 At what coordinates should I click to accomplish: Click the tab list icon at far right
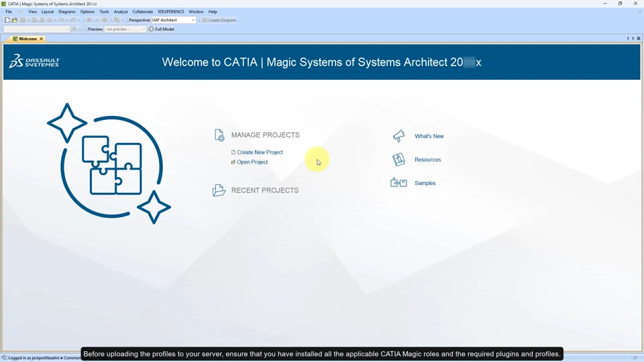(639, 38)
